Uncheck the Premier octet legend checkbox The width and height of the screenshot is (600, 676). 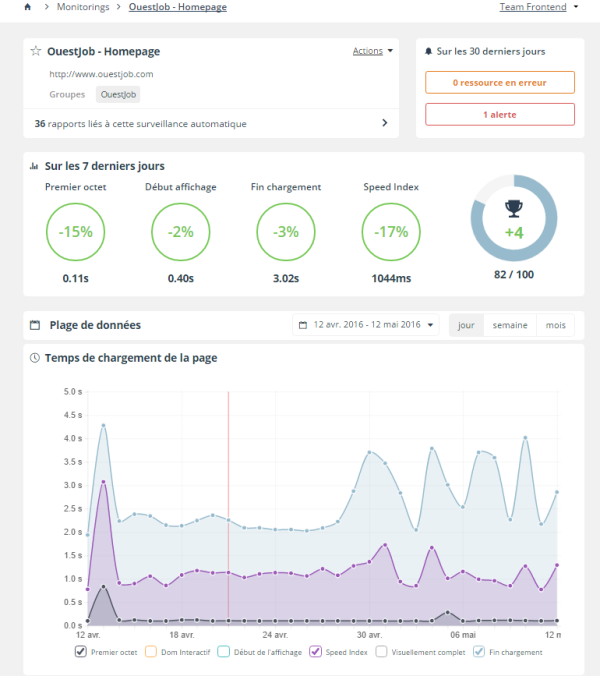pyautogui.click(x=81, y=652)
